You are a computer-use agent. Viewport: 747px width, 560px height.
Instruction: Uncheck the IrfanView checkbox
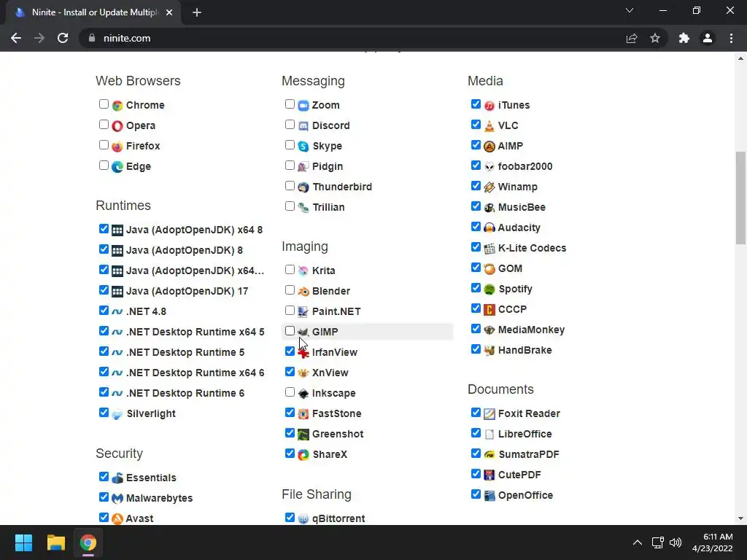coord(290,351)
